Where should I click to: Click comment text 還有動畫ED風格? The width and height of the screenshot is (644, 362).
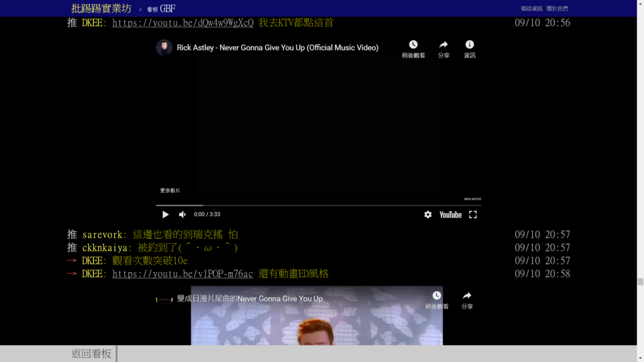coord(293,274)
